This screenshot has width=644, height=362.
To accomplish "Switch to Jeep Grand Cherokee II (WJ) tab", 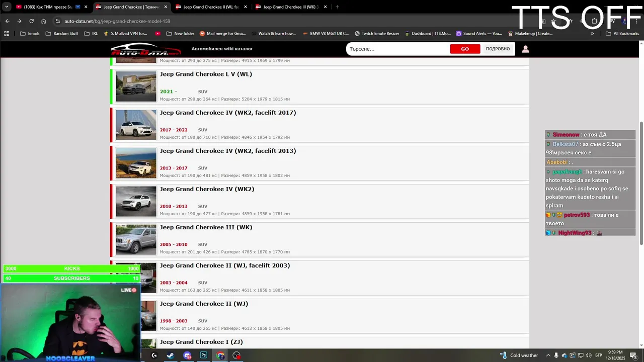I will pyautogui.click(x=211, y=7).
